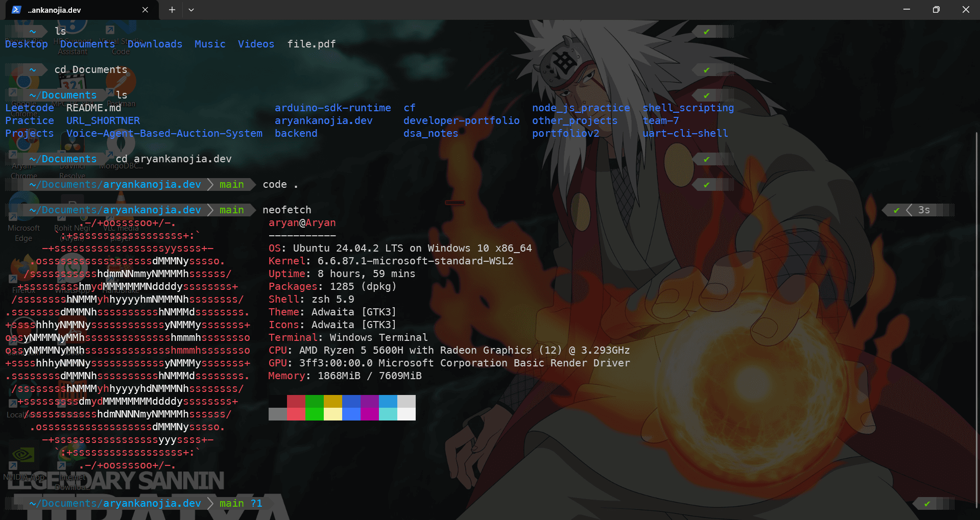Minimize the Windows Terminal window
This screenshot has width=980, height=520.
click(906, 10)
